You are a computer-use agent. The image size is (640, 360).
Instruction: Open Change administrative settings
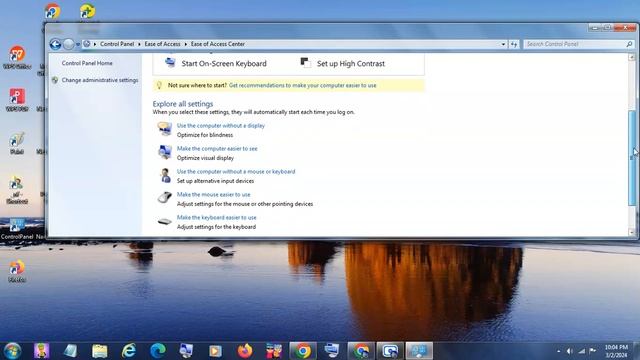(100, 80)
